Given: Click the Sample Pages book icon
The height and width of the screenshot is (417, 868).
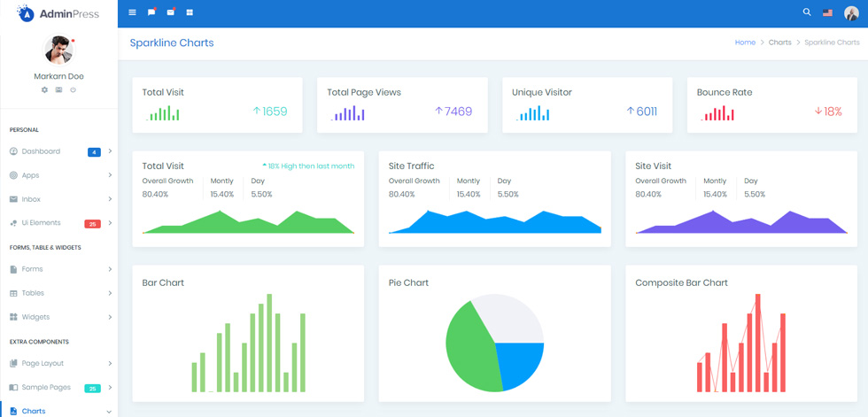Looking at the screenshot, I should pyautogui.click(x=14, y=387).
